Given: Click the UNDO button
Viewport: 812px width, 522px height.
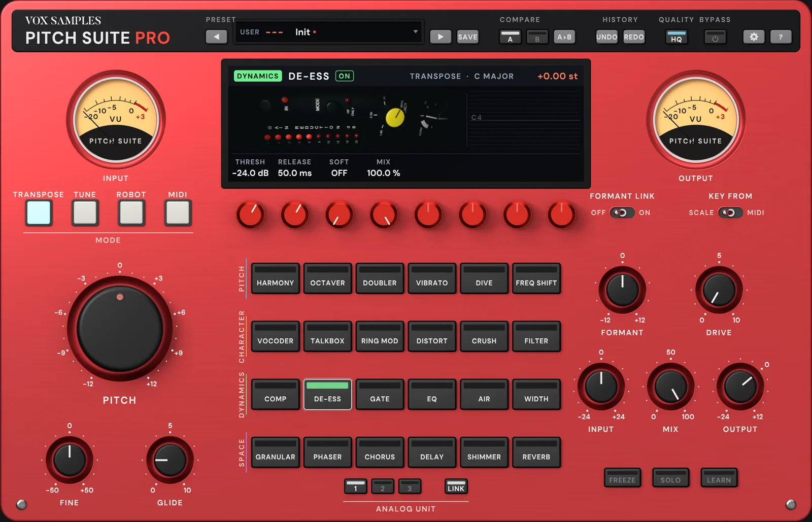Looking at the screenshot, I should (x=607, y=37).
